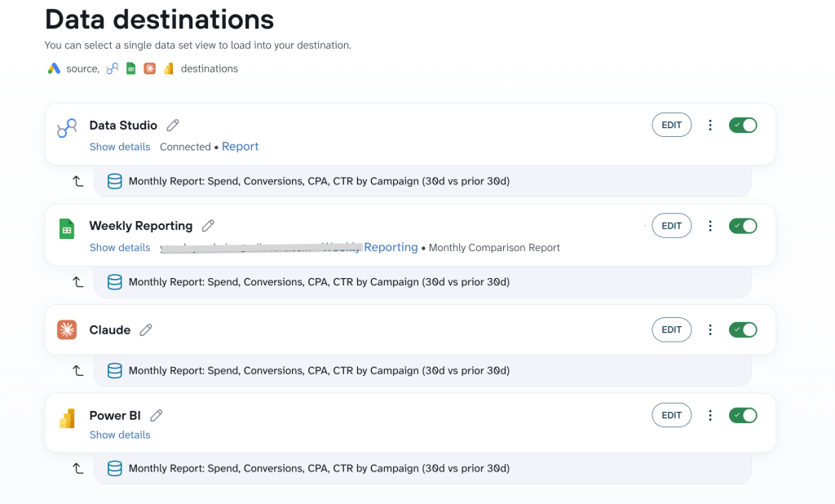Rename Weekly Reporting using its pencil icon
Image resolution: width=835 pixels, height=504 pixels.
coord(208,226)
